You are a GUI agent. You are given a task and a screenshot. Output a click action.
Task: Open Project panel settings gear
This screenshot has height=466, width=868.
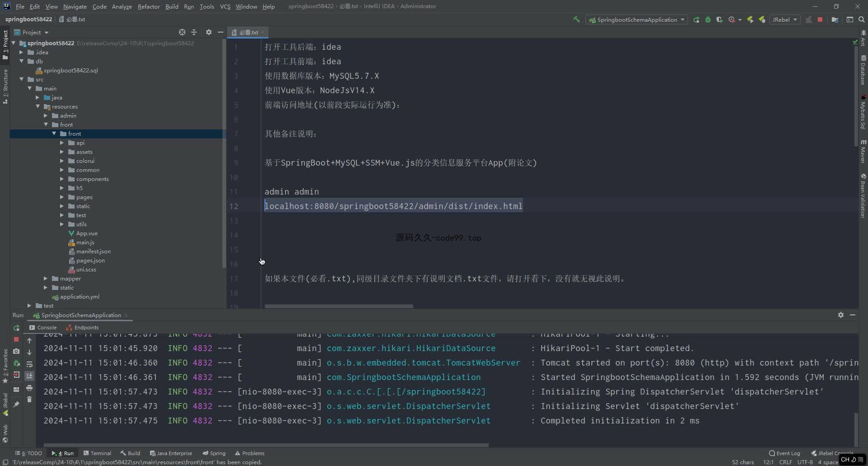(x=208, y=32)
